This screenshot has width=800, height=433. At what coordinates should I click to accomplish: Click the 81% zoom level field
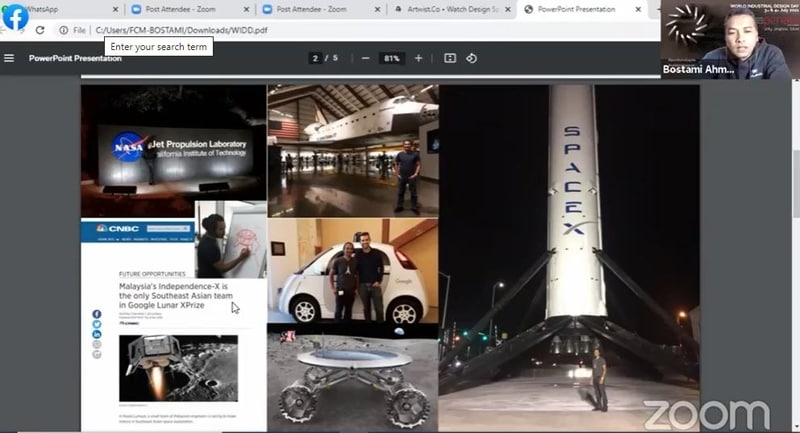pos(392,58)
